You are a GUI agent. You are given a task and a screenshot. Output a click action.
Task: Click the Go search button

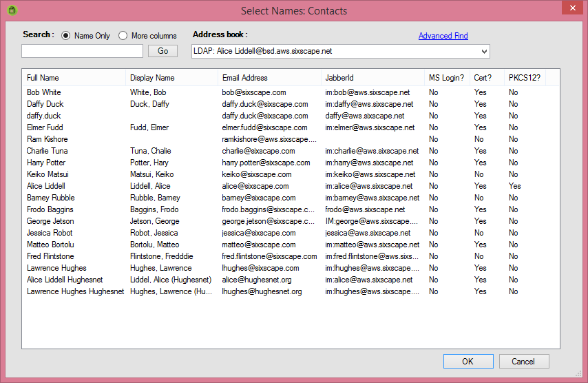coord(162,51)
